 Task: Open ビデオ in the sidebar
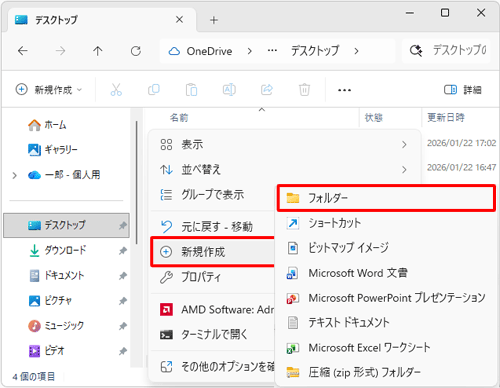(46, 351)
